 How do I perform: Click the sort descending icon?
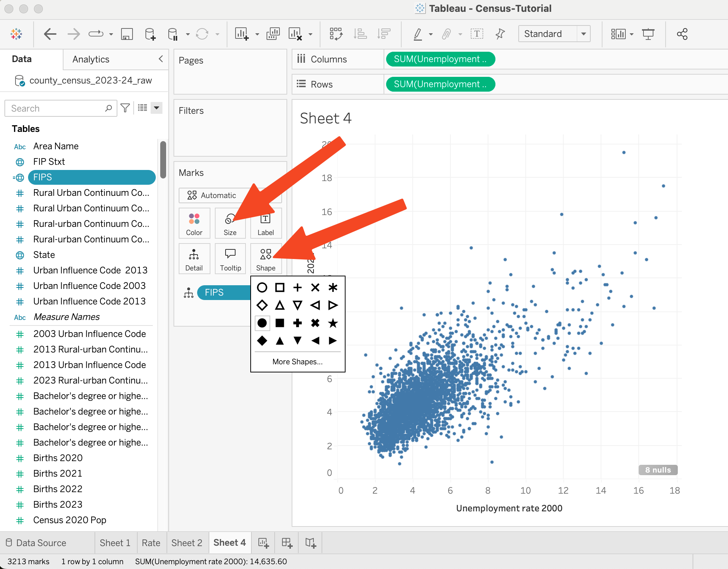click(x=384, y=34)
